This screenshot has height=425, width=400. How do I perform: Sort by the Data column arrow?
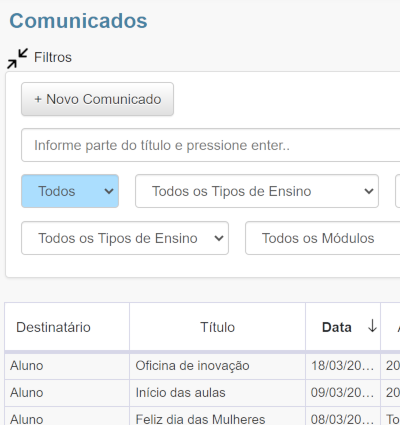(x=372, y=326)
